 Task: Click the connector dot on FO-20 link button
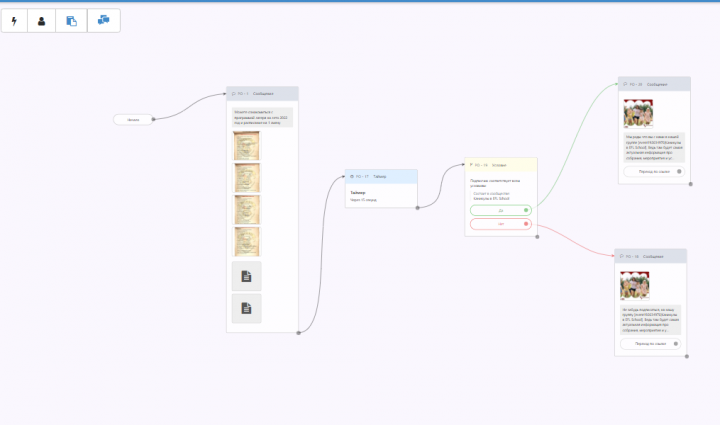point(680,172)
